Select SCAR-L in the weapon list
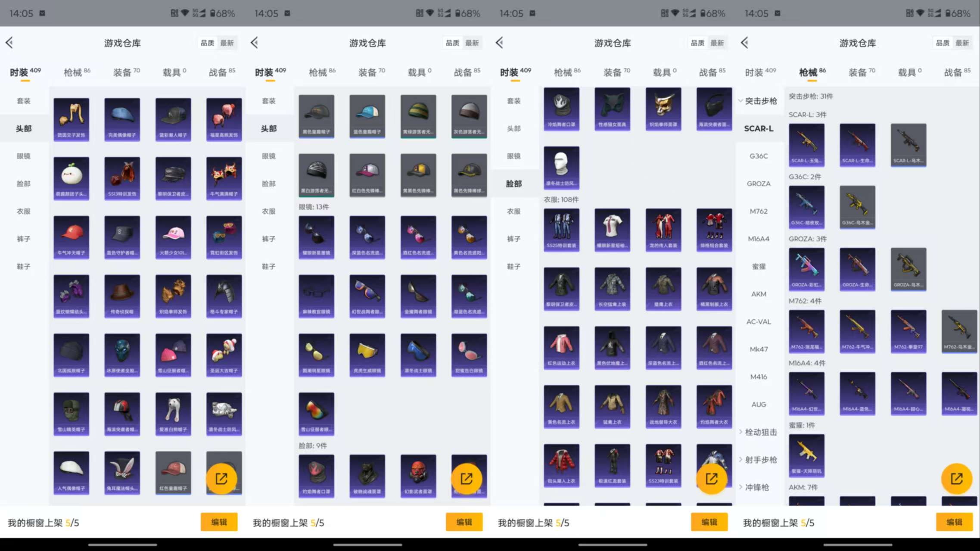Viewport: 980px width, 551px height. 759,128
